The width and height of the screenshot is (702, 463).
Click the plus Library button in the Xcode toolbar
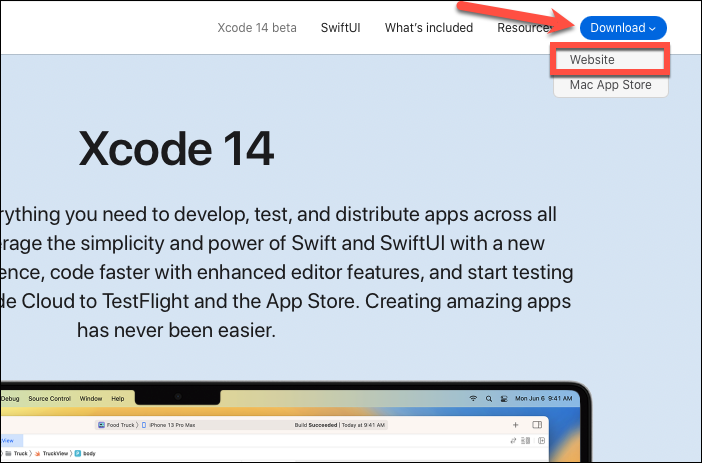[515, 424]
